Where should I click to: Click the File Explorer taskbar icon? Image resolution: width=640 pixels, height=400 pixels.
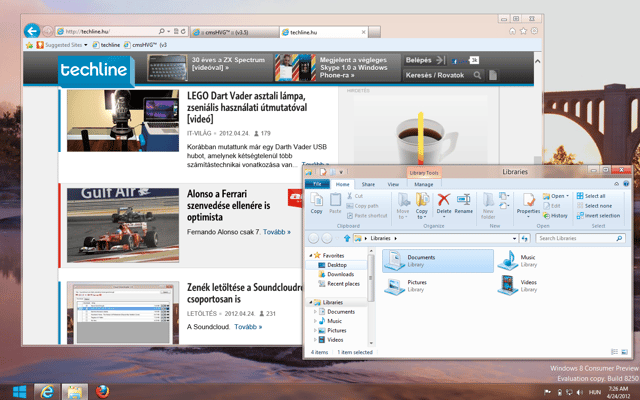pyautogui.click(x=75, y=392)
